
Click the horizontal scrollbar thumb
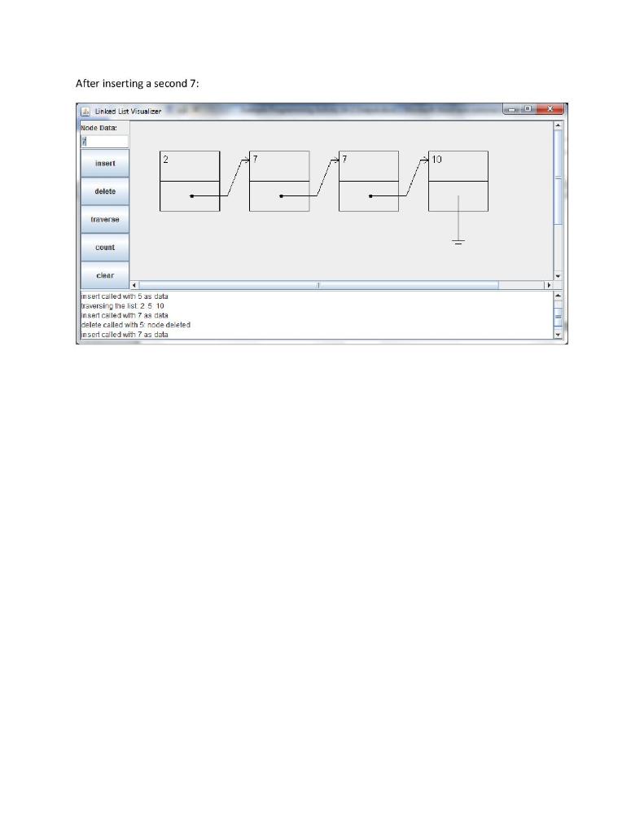(x=318, y=285)
